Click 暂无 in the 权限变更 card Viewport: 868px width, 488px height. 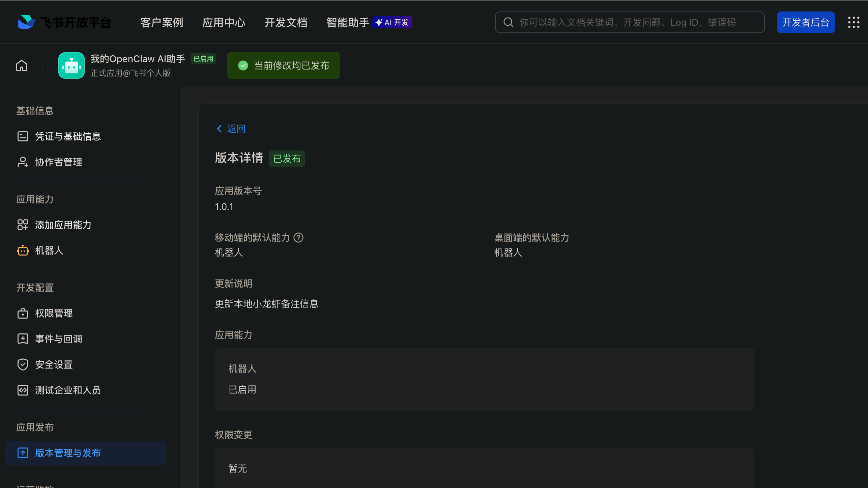(238, 468)
